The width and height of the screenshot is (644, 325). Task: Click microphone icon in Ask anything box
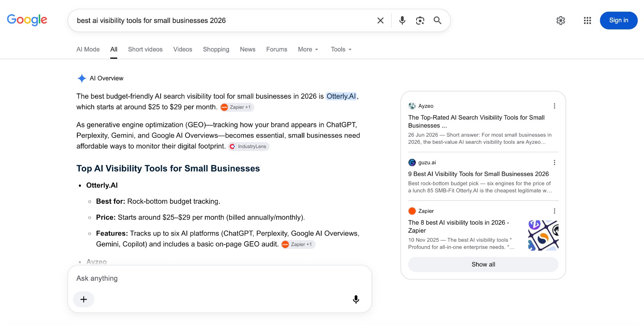[356, 299]
